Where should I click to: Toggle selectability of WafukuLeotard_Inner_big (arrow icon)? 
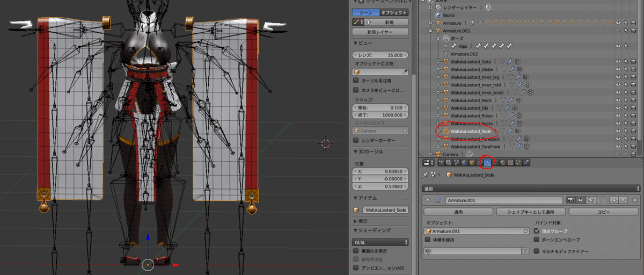(x=626, y=77)
